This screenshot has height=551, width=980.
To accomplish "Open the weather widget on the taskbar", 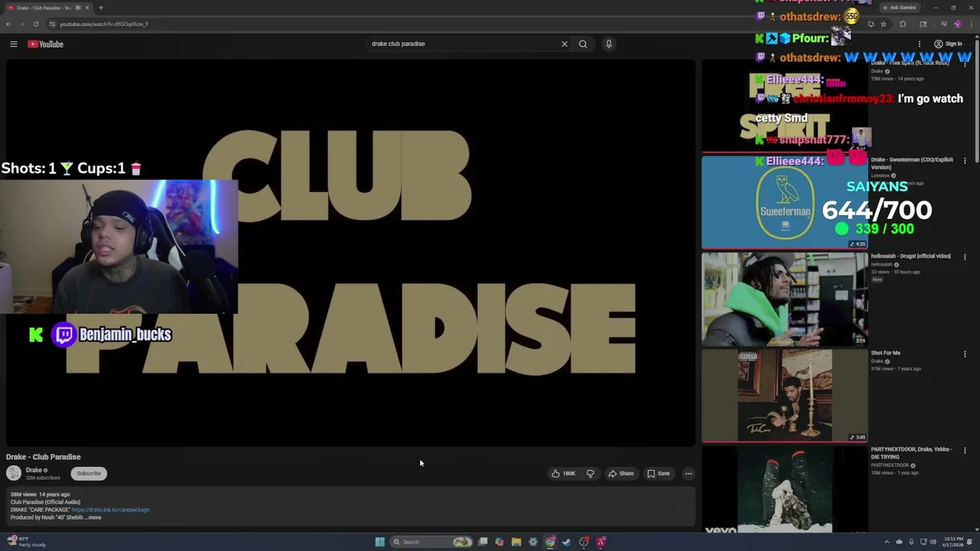I will coord(26,542).
